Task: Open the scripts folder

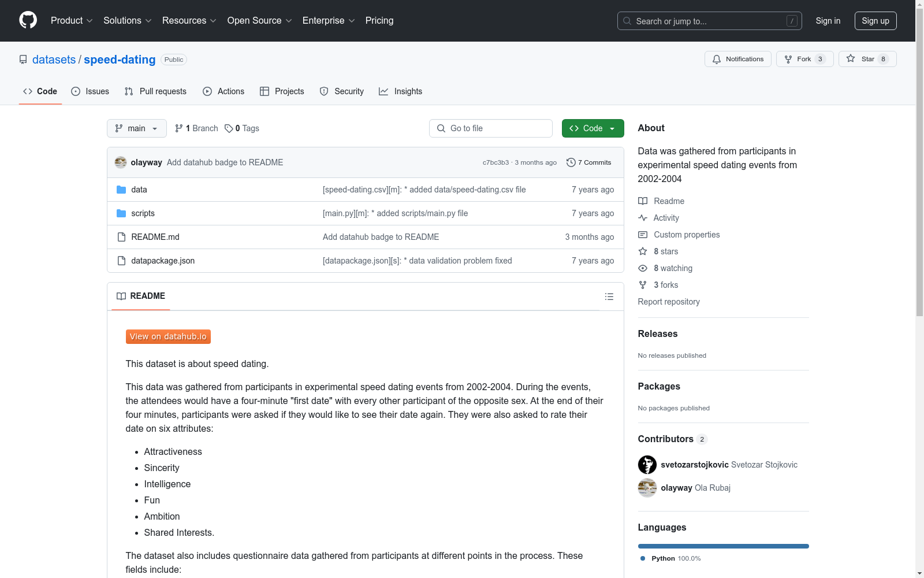Action: click(x=143, y=213)
